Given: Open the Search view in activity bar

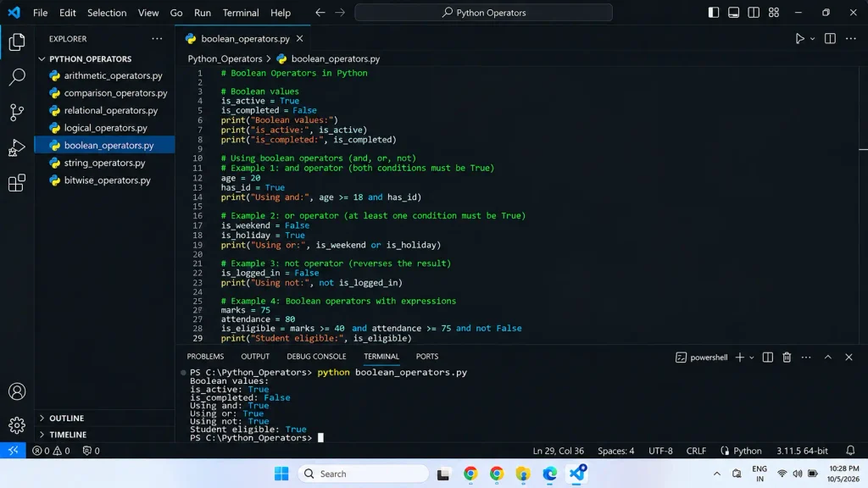Looking at the screenshot, I should tap(17, 77).
